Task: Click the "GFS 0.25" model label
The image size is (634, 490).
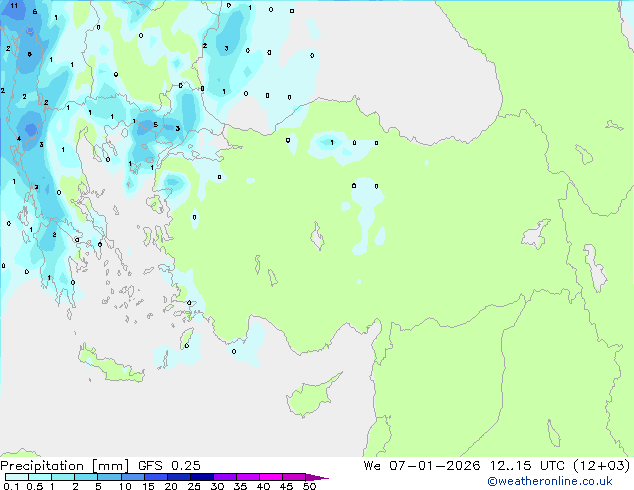Action: point(169,466)
